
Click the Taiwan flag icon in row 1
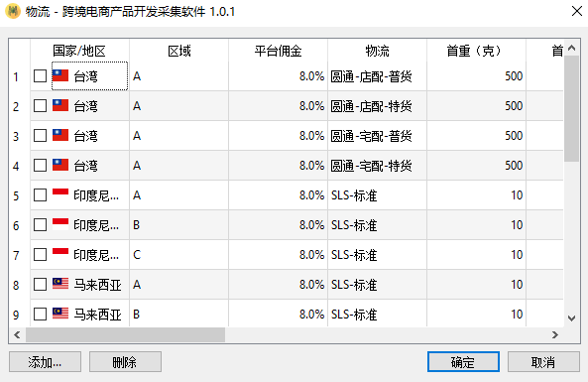tap(60, 75)
